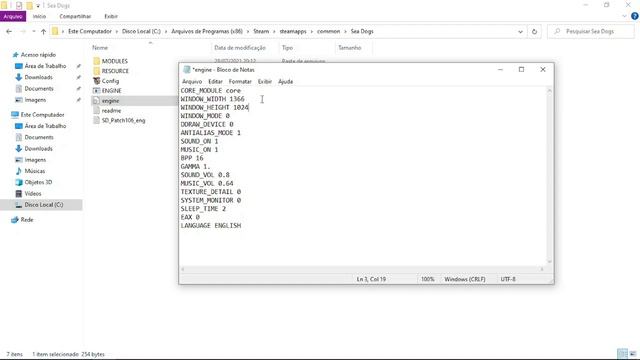Click the WINDOW_WIDTH 1366 line in Notepad
The width and height of the screenshot is (640, 360).
(213, 99)
